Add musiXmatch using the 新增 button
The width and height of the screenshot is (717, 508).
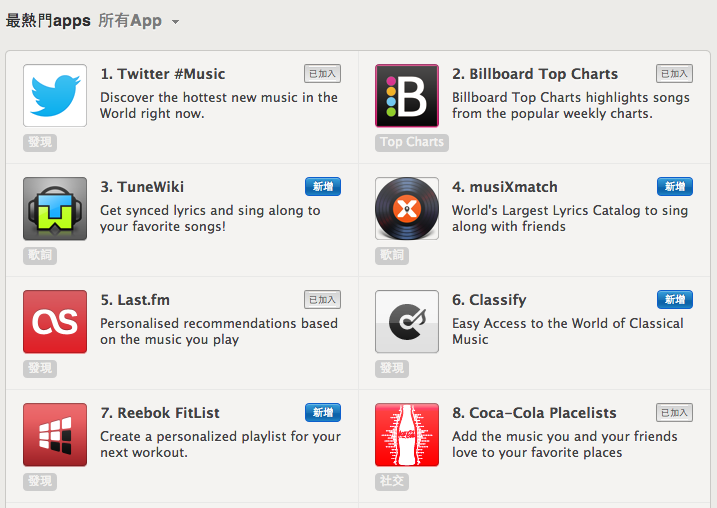(675, 186)
